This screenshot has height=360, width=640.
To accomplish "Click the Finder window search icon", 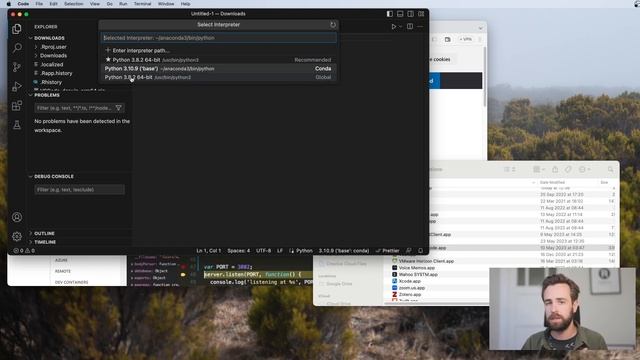I will tap(610, 169).
